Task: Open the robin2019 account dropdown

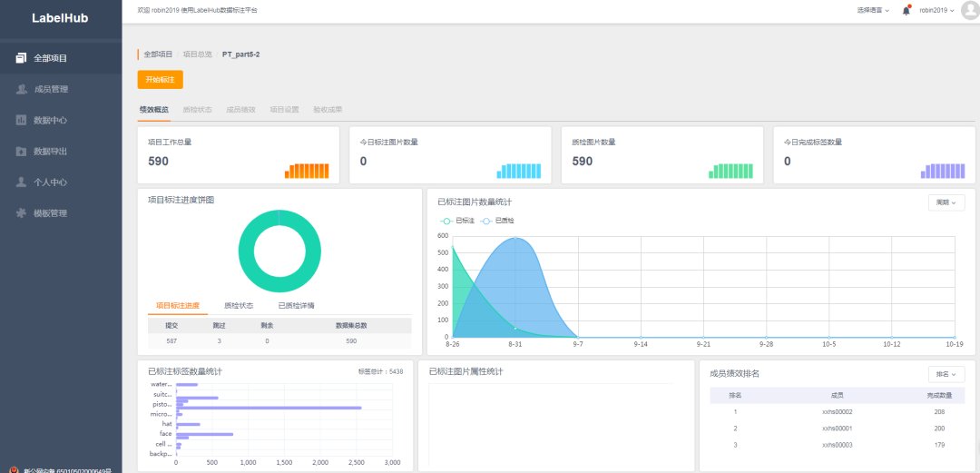Action: (x=936, y=11)
